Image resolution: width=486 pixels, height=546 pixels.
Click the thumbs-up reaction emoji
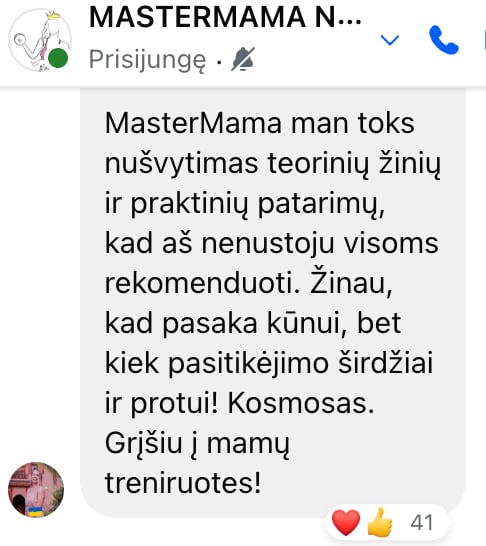pyautogui.click(x=380, y=522)
